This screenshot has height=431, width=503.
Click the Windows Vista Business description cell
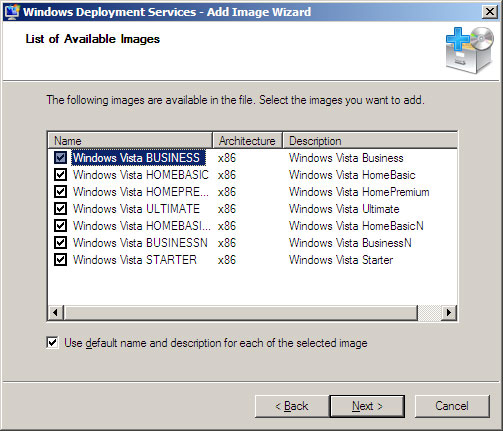point(346,158)
